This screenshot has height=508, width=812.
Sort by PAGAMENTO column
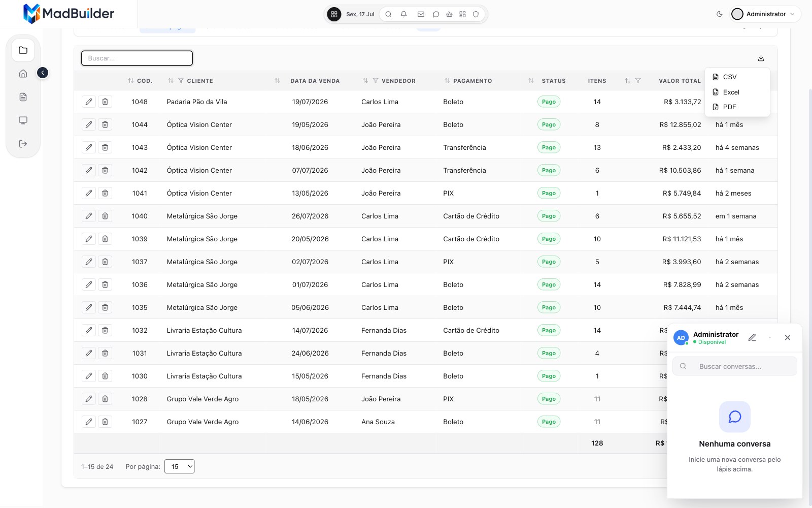(x=447, y=81)
